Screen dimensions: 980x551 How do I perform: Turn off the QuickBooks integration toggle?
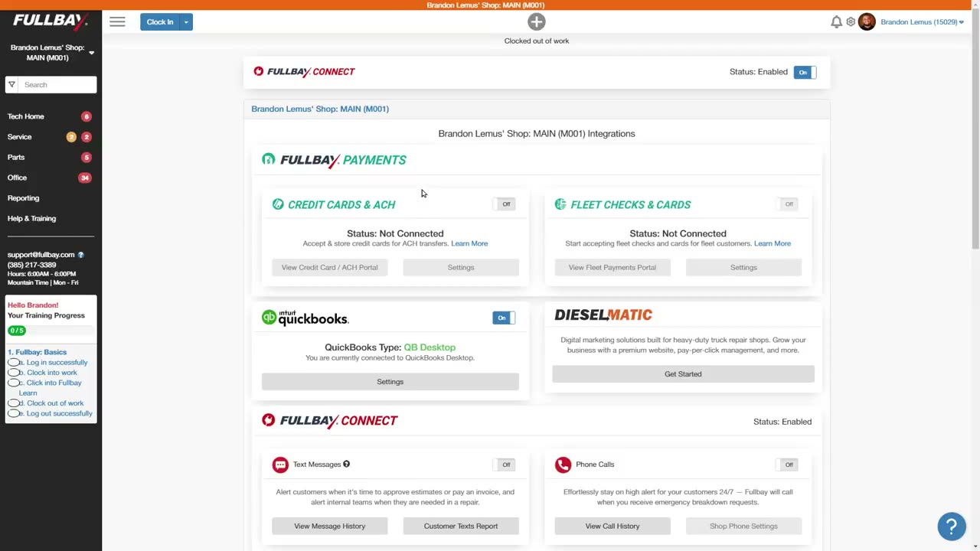pos(504,318)
